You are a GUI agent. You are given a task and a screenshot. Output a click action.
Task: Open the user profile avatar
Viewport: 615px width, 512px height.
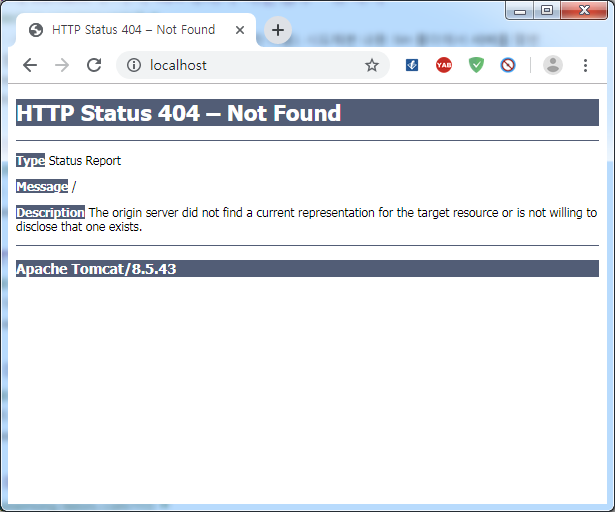(553, 65)
